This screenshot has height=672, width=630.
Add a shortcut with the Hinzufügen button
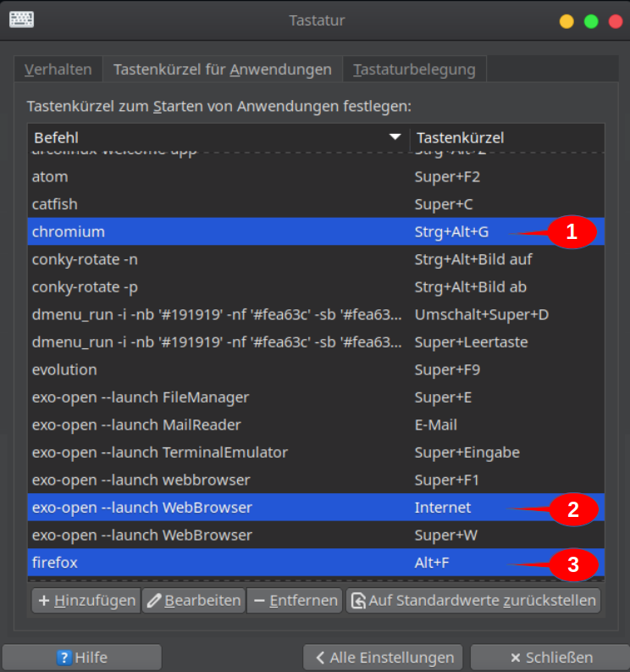click(x=86, y=601)
